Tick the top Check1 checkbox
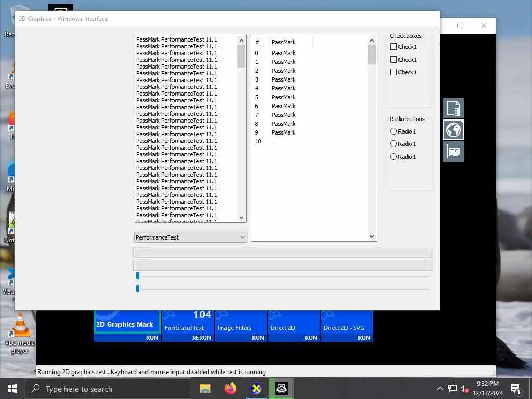 (394, 46)
